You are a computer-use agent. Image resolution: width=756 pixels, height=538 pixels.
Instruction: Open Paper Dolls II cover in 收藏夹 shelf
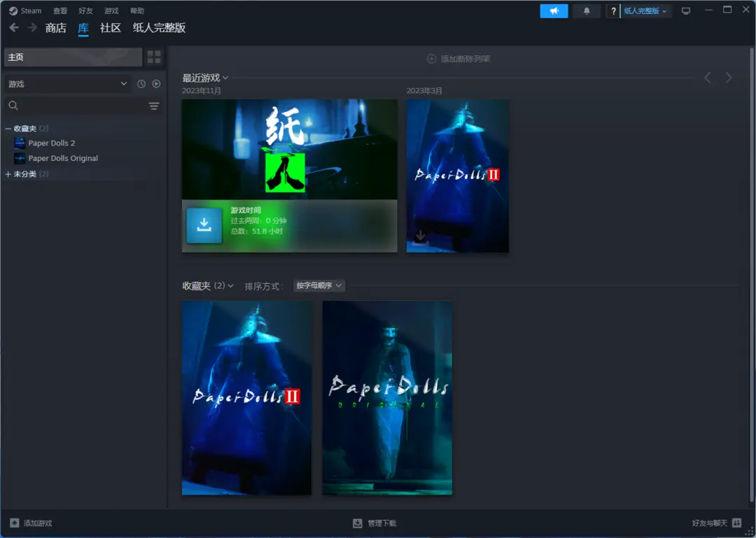[246, 397]
